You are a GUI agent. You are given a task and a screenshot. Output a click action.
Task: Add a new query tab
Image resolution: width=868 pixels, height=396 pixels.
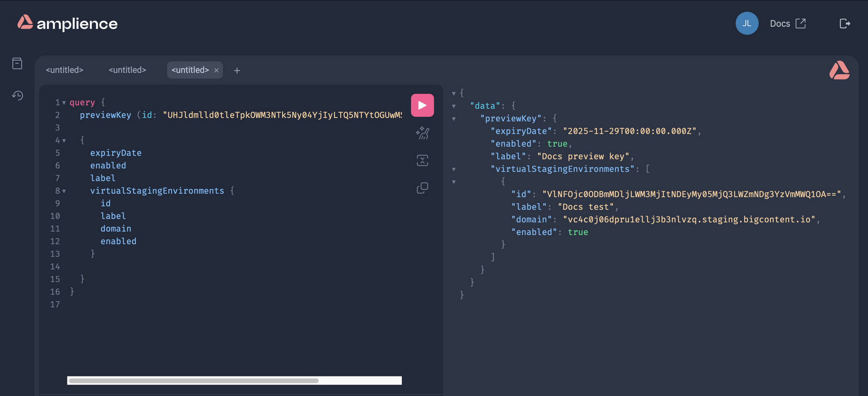click(237, 71)
